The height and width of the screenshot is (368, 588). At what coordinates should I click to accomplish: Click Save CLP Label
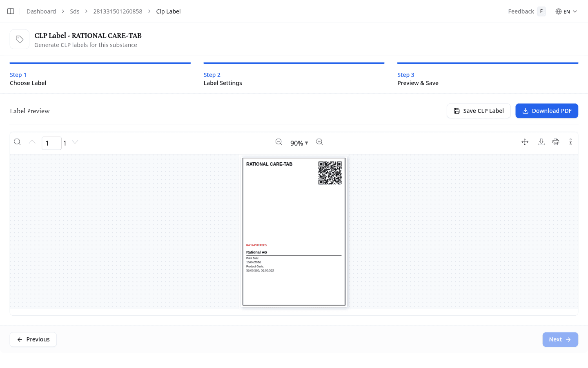(x=479, y=110)
